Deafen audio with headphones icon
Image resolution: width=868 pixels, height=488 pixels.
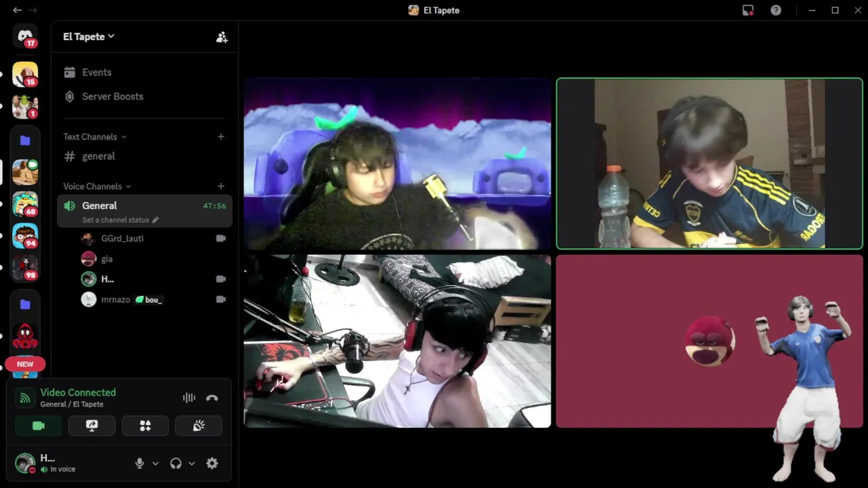pyautogui.click(x=176, y=464)
